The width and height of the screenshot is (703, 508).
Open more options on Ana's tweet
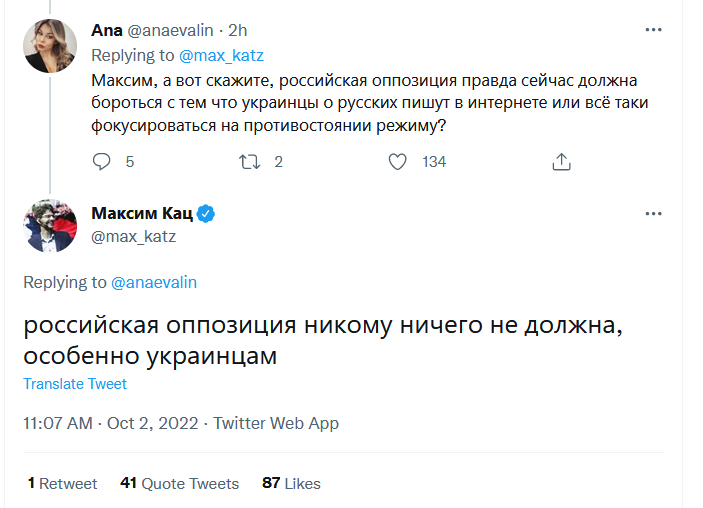653,30
